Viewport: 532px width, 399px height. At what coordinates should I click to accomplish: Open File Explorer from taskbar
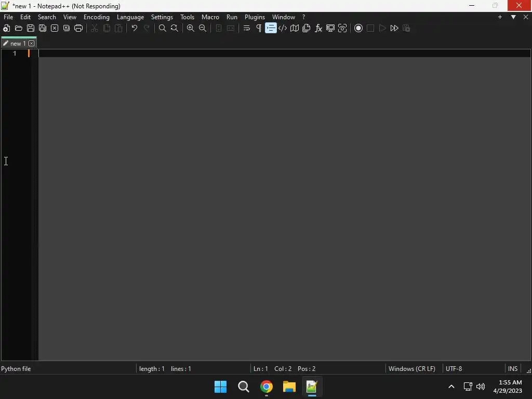pyautogui.click(x=289, y=387)
